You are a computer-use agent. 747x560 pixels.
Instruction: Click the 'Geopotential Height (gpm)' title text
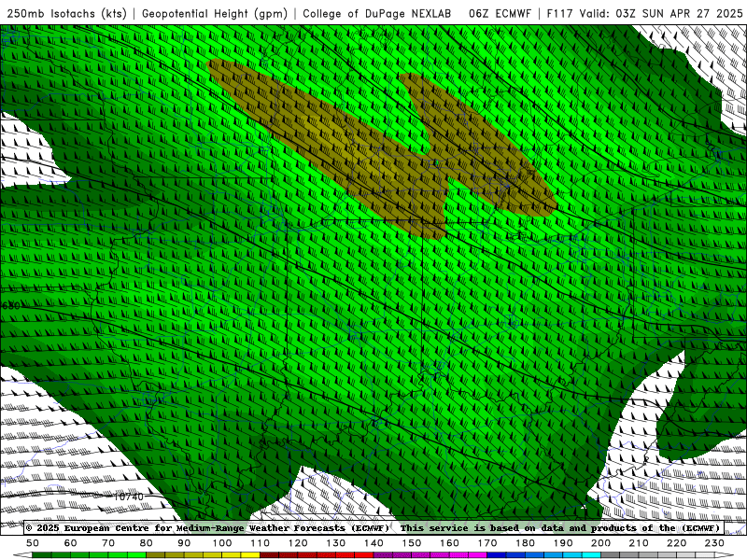pyautogui.click(x=215, y=13)
